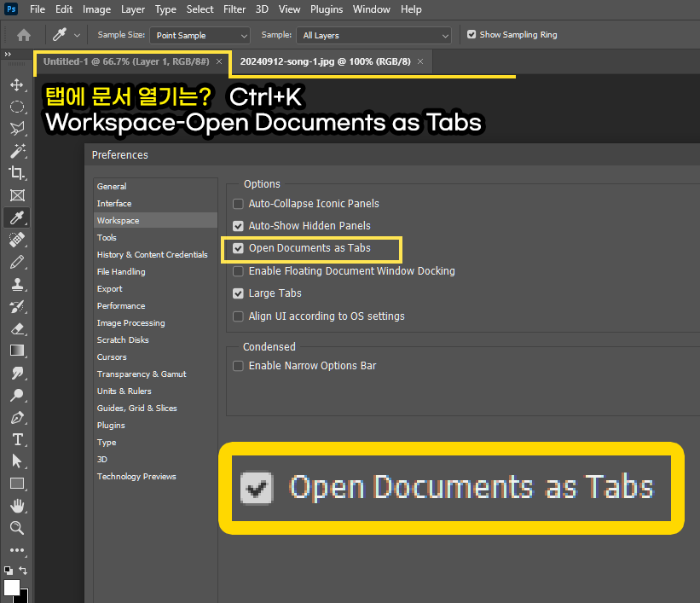
Task: Switch to the Untitled-1 document tab
Action: [x=126, y=61]
